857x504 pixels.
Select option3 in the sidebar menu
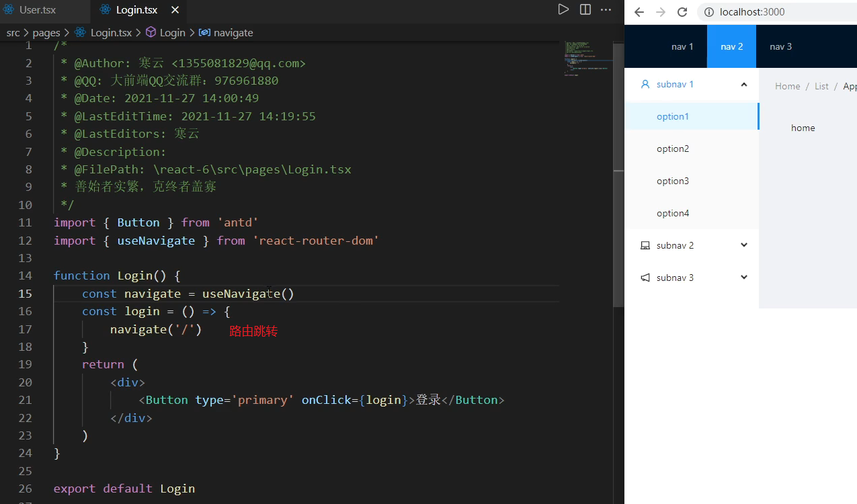(x=673, y=180)
